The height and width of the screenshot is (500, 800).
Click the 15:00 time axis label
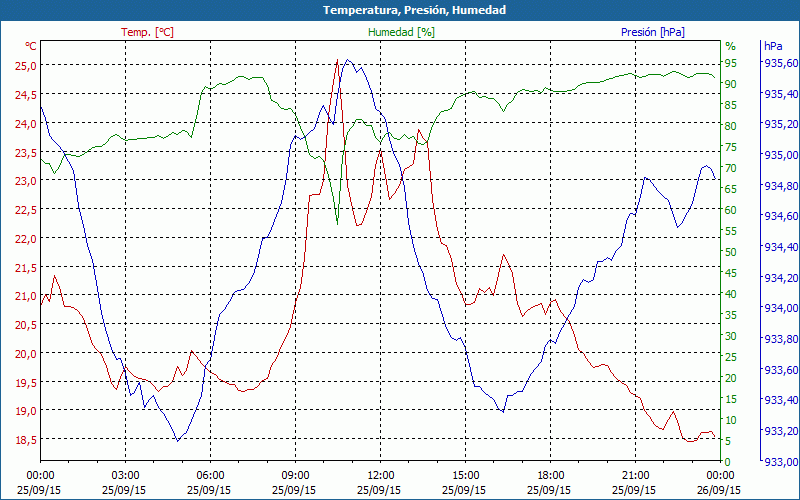click(x=465, y=475)
